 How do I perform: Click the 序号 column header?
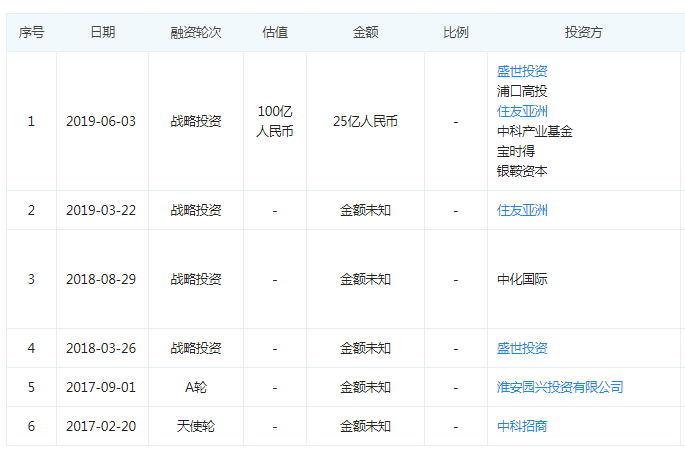click(31, 32)
